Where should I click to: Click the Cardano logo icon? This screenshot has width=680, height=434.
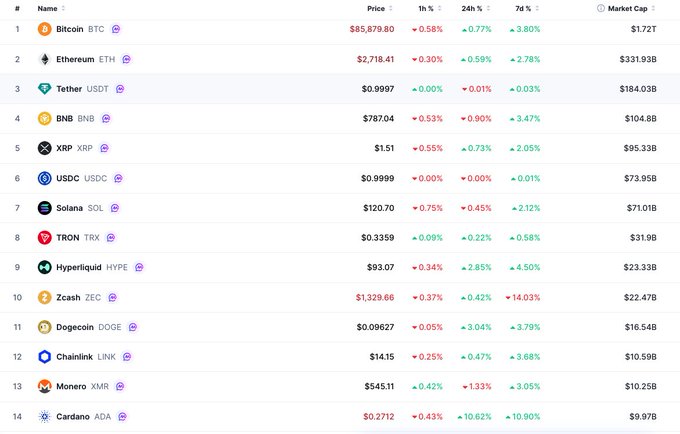tap(44, 417)
